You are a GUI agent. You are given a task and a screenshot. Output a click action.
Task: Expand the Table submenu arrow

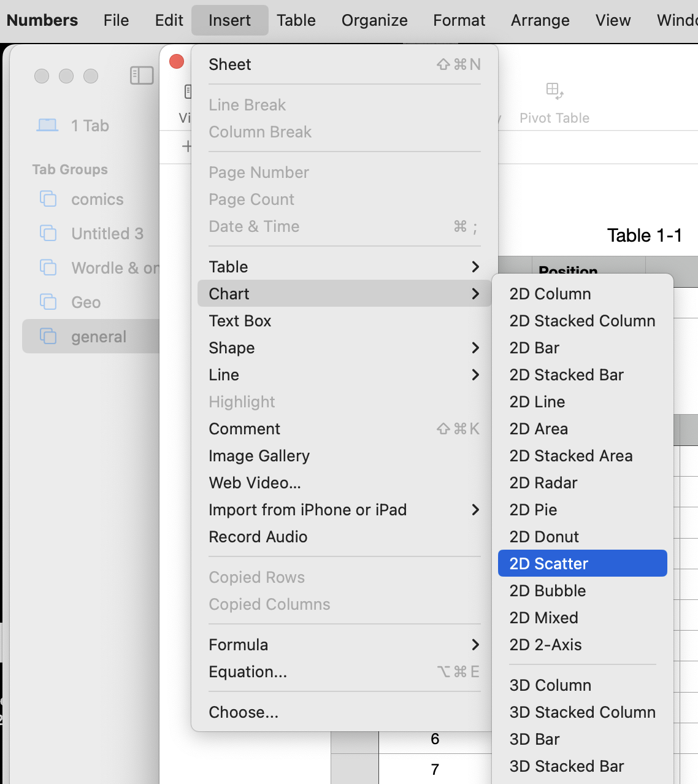pyautogui.click(x=475, y=266)
